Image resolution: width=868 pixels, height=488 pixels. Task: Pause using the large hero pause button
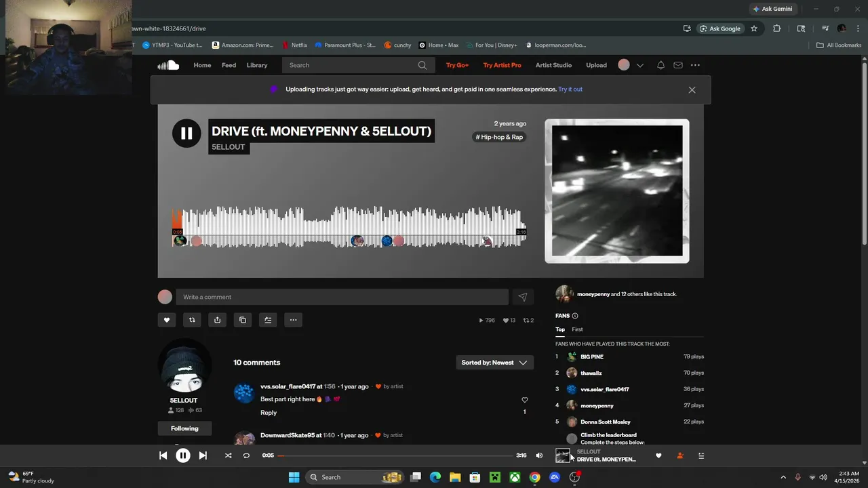186,133
